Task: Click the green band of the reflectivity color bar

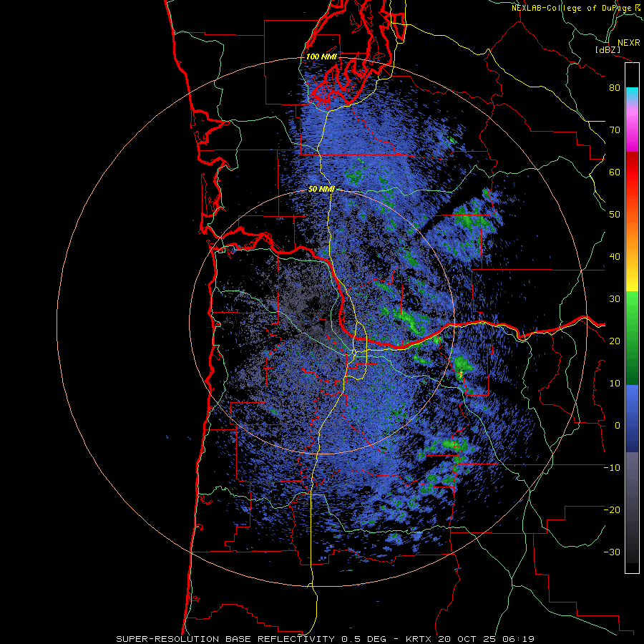Action: point(632,338)
